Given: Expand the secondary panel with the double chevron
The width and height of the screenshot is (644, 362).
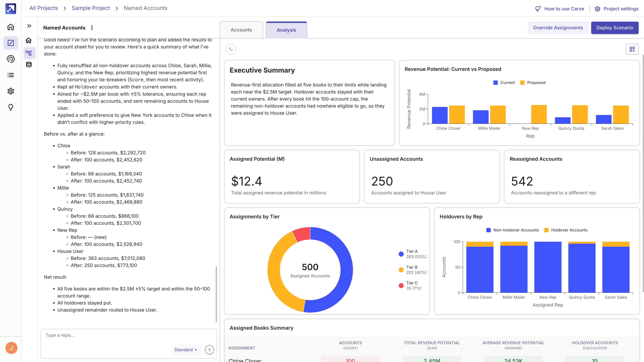Looking at the screenshot, I should tap(29, 26).
